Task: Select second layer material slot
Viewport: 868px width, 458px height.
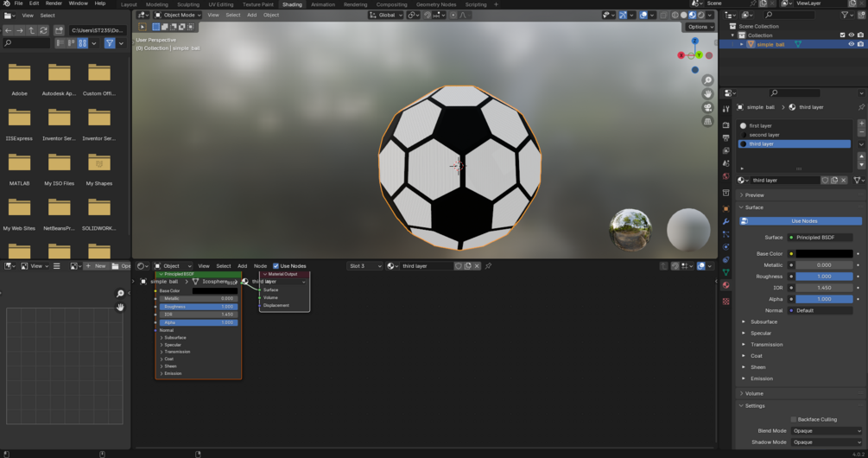Action: (x=795, y=135)
